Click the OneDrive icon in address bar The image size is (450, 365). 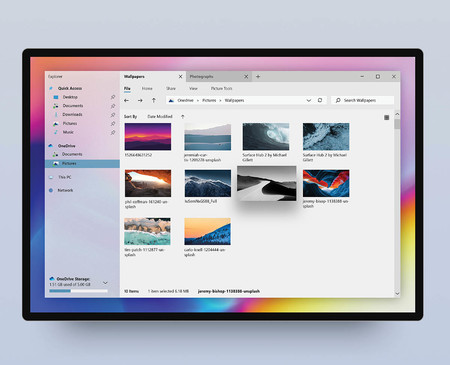[x=171, y=100]
